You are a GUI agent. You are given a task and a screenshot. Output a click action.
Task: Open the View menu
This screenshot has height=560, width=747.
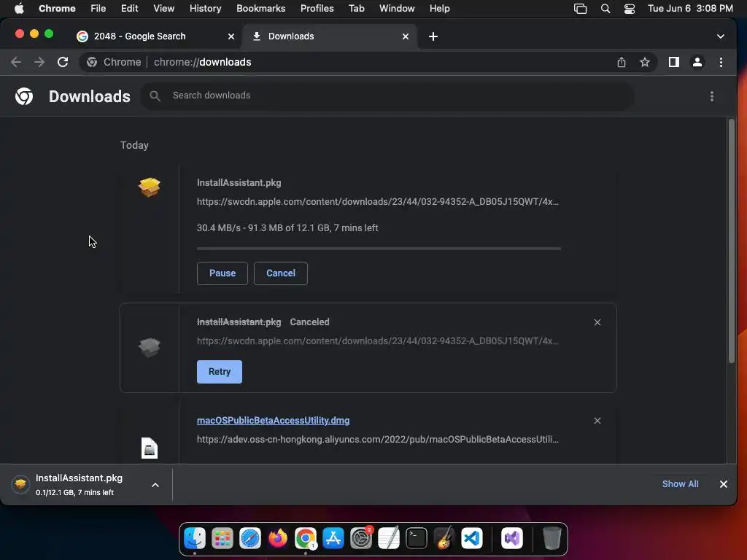tap(163, 9)
